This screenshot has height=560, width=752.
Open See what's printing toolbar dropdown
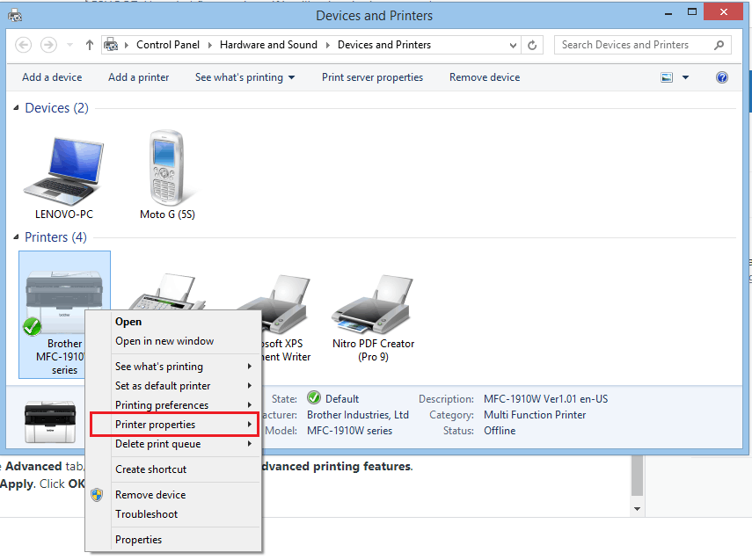click(x=291, y=77)
